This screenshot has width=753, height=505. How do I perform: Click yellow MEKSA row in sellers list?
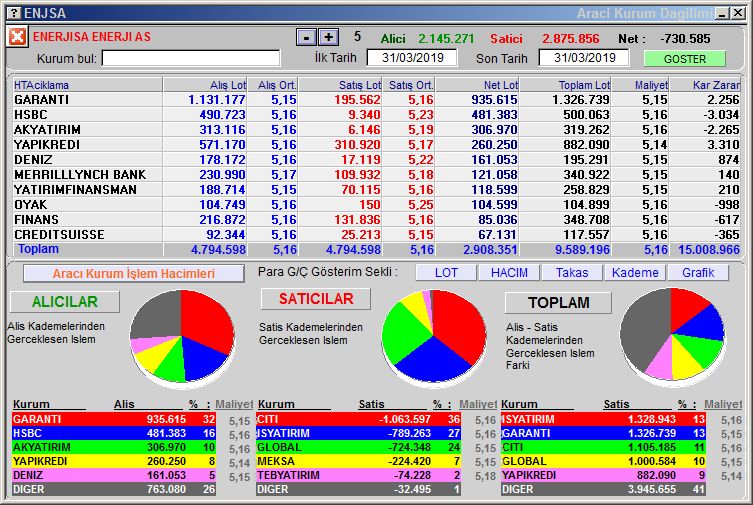(x=359, y=461)
